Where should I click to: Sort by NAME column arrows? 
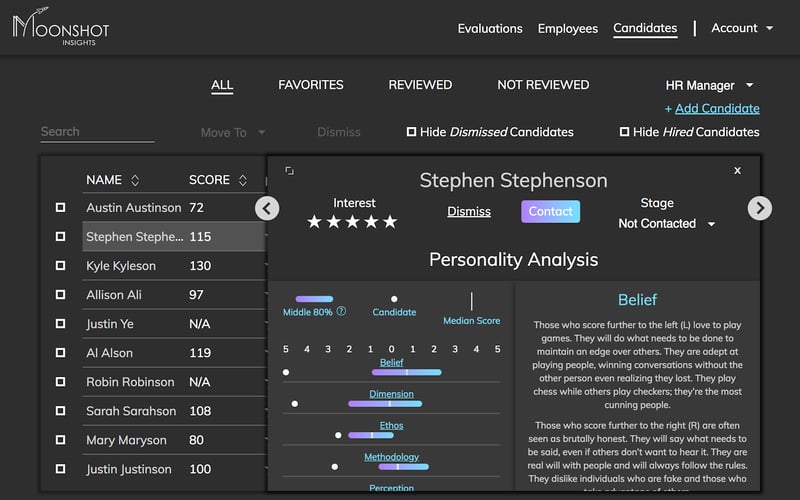pyautogui.click(x=135, y=180)
